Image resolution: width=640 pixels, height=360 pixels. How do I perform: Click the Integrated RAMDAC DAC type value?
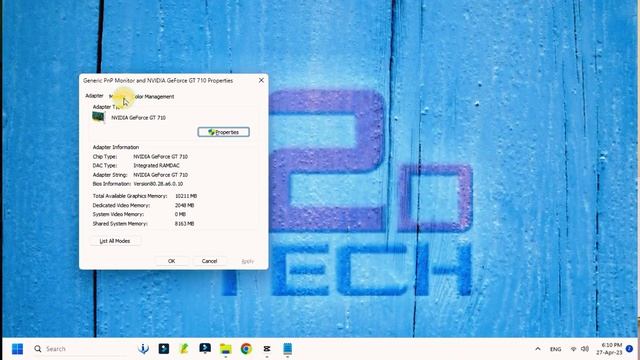pos(156,165)
